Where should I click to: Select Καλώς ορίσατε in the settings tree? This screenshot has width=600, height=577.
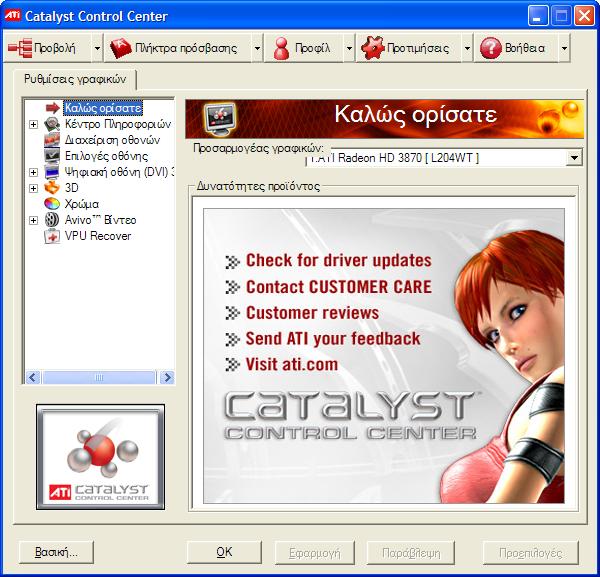click(103, 108)
